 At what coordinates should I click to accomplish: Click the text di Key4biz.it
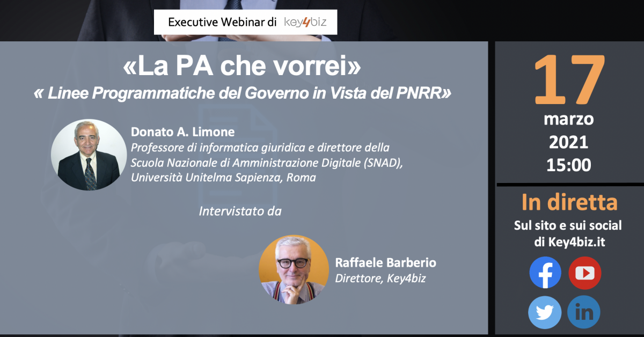click(x=569, y=242)
